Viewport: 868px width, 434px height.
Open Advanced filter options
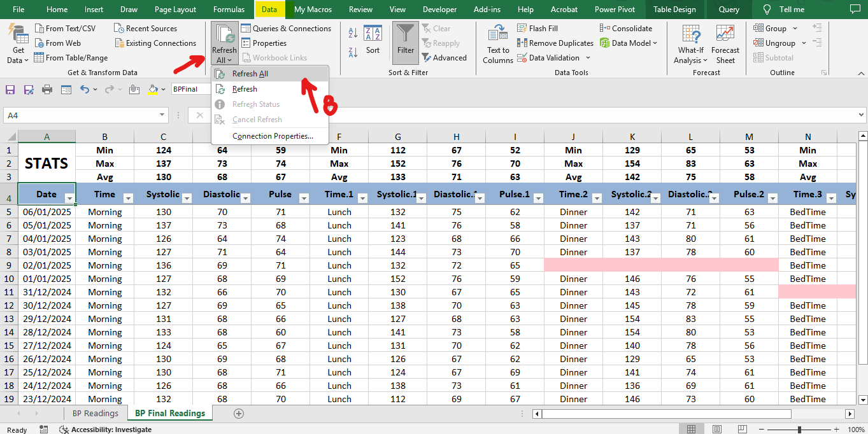click(x=444, y=58)
